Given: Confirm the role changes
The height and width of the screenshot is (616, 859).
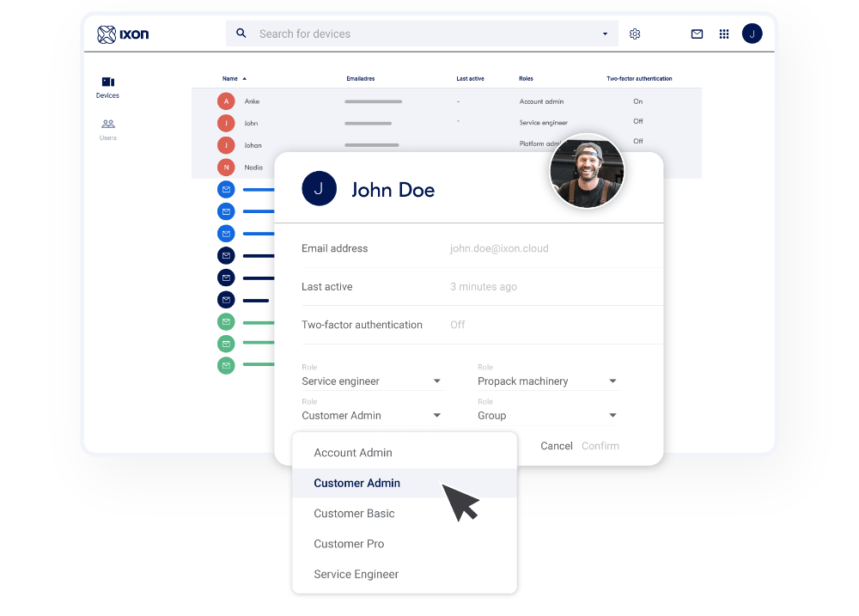Looking at the screenshot, I should (600, 446).
